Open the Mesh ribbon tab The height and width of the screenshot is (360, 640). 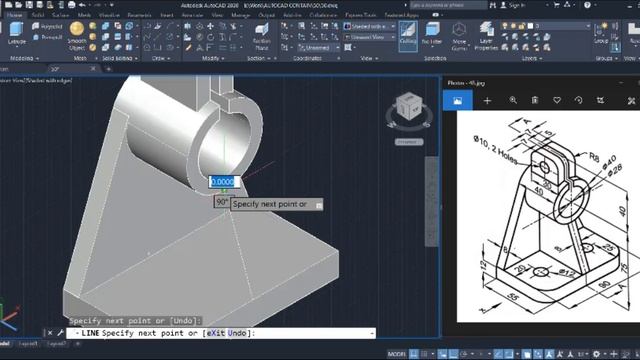[x=84, y=15]
